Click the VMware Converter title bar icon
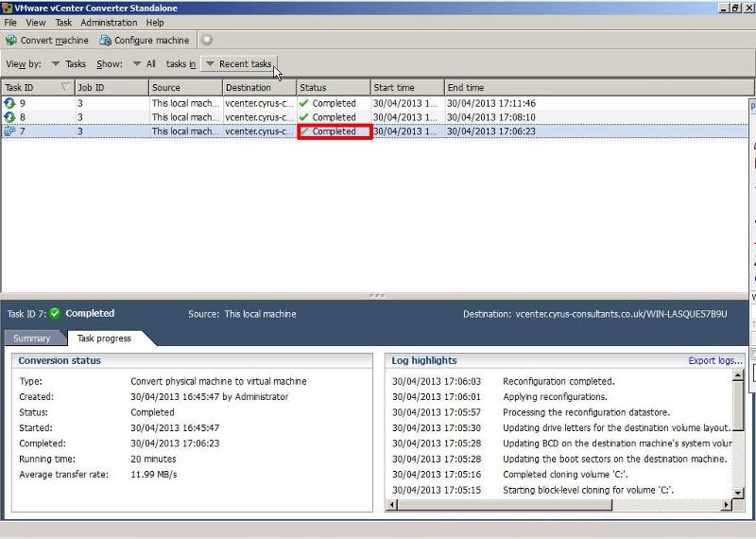The width and height of the screenshot is (756, 539). (x=7, y=8)
